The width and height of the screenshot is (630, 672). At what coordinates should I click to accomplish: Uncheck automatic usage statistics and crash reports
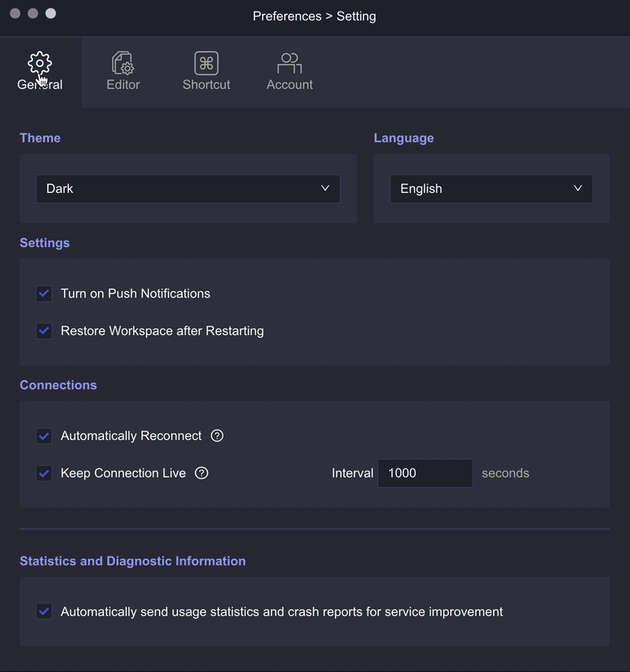[x=44, y=611]
